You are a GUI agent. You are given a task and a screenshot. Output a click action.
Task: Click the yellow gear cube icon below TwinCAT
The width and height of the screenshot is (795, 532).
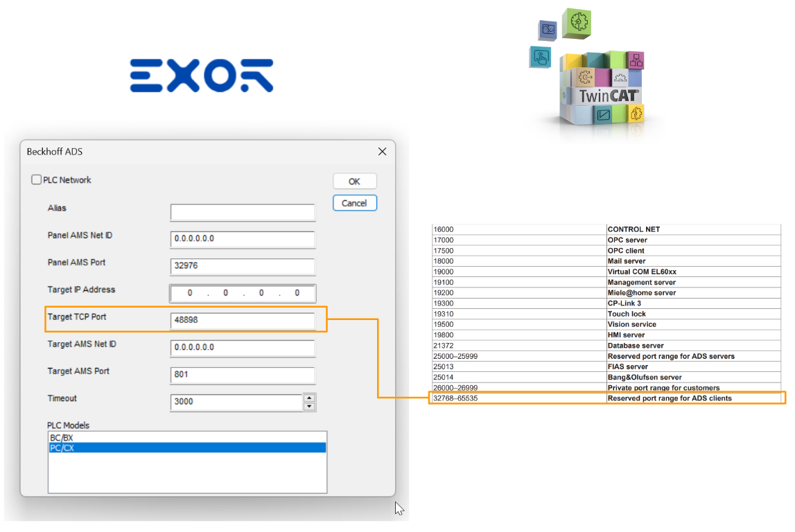(636, 113)
